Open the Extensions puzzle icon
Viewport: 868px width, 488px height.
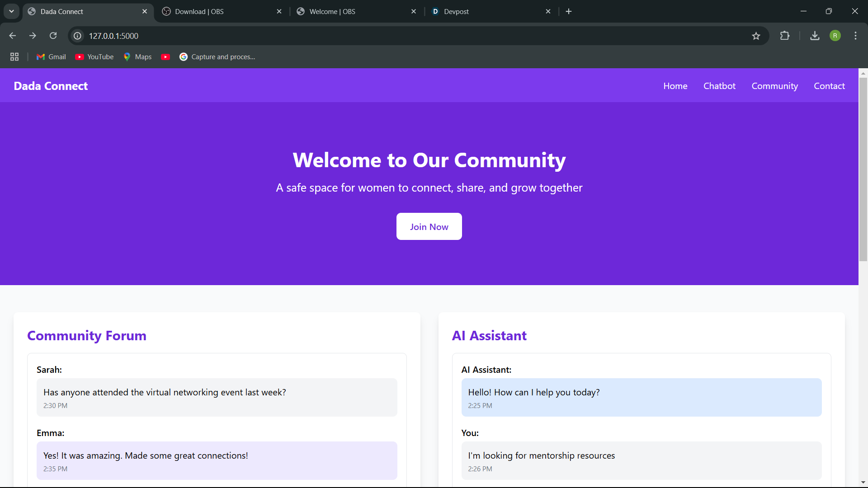pyautogui.click(x=785, y=36)
